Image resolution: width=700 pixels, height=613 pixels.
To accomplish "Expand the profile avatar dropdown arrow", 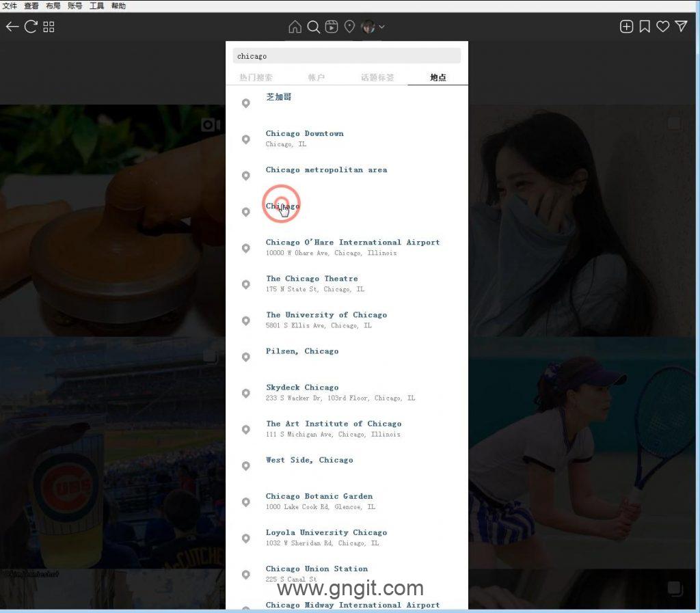I will tap(381, 27).
